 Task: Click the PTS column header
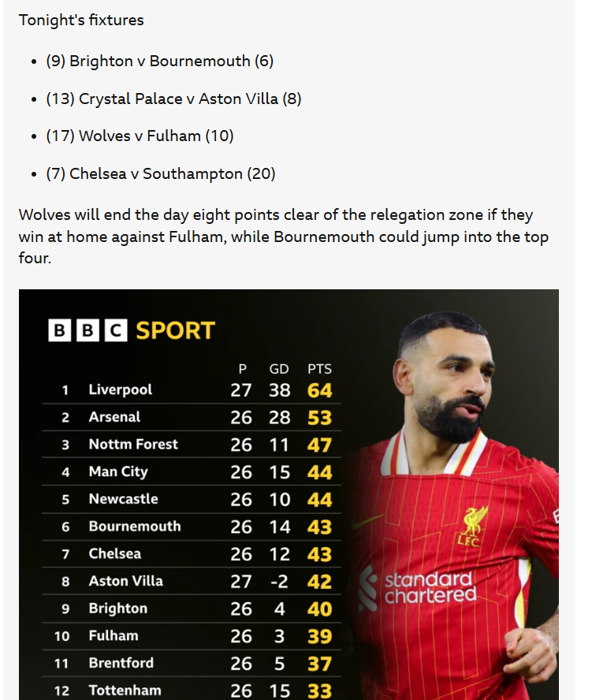point(319,369)
